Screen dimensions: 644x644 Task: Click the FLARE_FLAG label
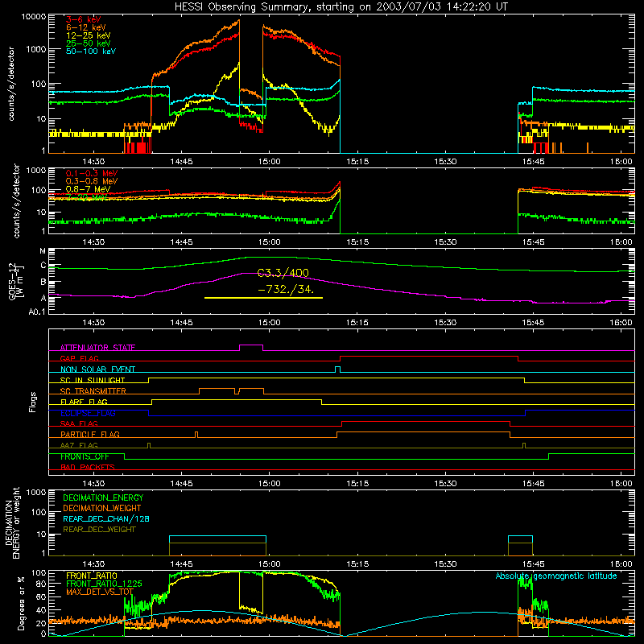pyautogui.click(x=84, y=402)
